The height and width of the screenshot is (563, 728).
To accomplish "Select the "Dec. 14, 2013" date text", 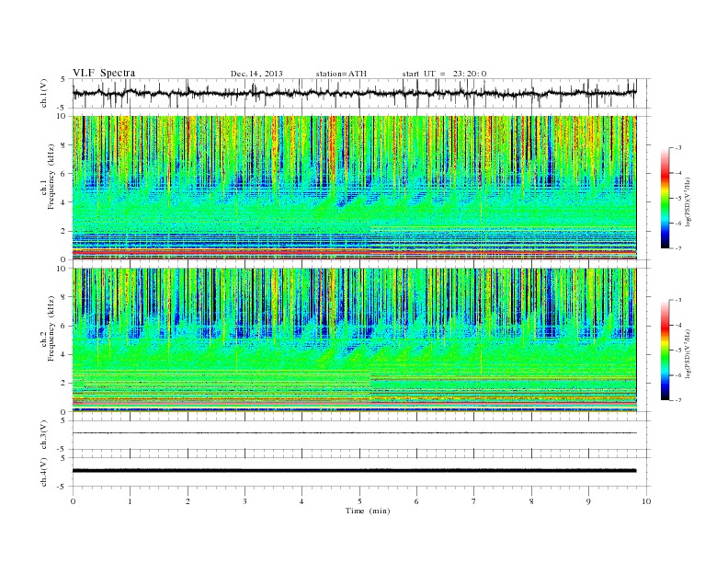I will pyautogui.click(x=256, y=74).
